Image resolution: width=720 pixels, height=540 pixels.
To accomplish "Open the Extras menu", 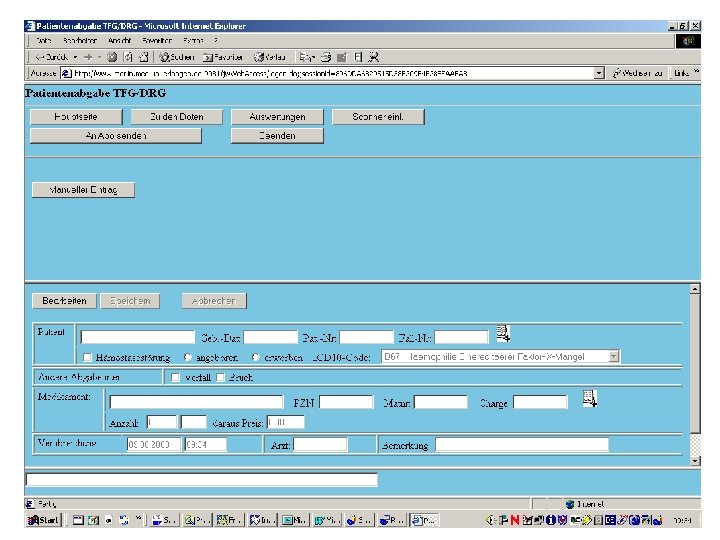I will pyautogui.click(x=193, y=40).
